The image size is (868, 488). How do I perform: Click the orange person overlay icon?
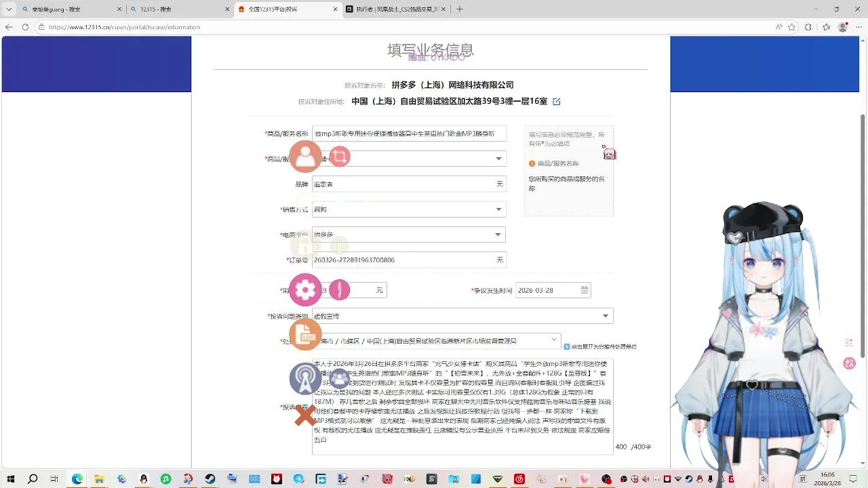point(305,157)
